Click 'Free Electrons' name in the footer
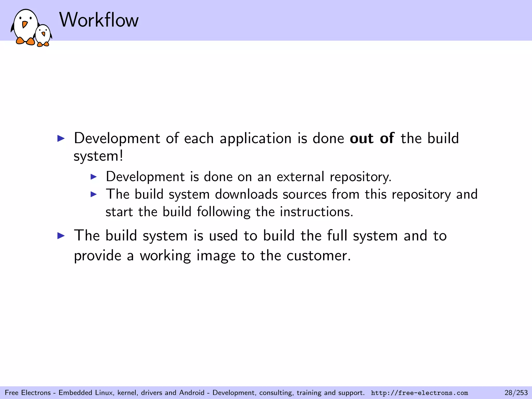This screenshot has width=532, height=399. pyautogui.click(x=28, y=393)
